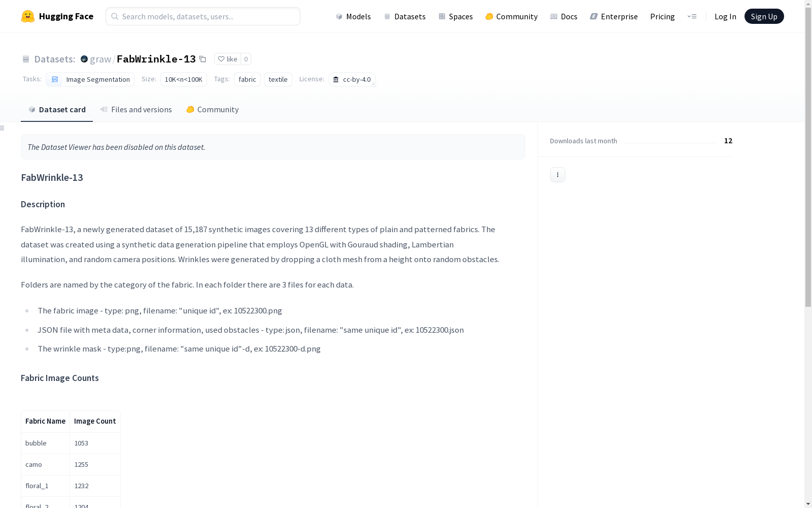Toggle the left-edge table of contents icon

pyautogui.click(x=3, y=128)
